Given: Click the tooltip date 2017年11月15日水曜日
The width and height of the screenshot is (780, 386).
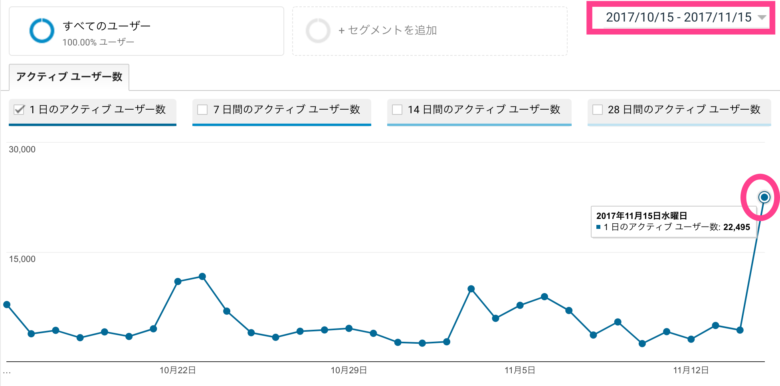Looking at the screenshot, I should click(641, 216).
